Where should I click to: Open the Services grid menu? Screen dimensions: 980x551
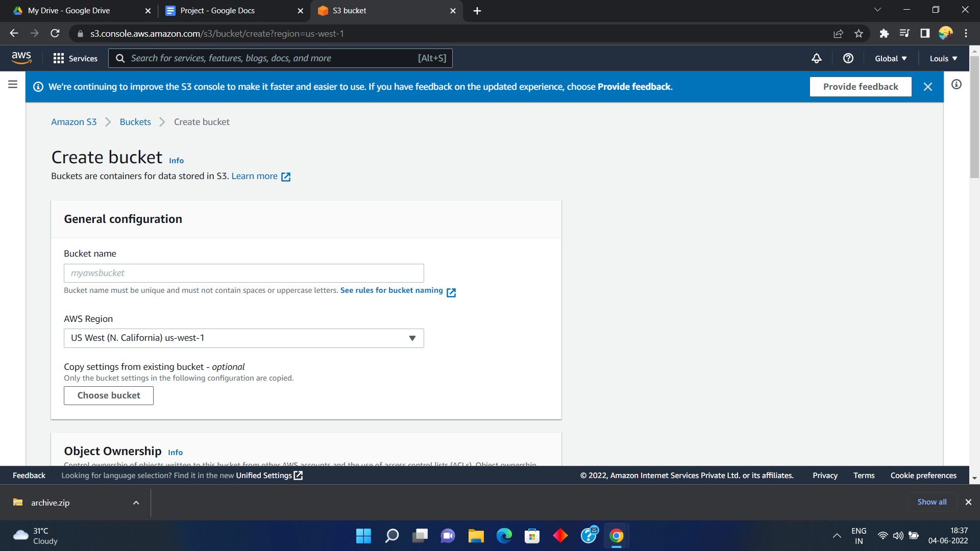coord(76,58)
